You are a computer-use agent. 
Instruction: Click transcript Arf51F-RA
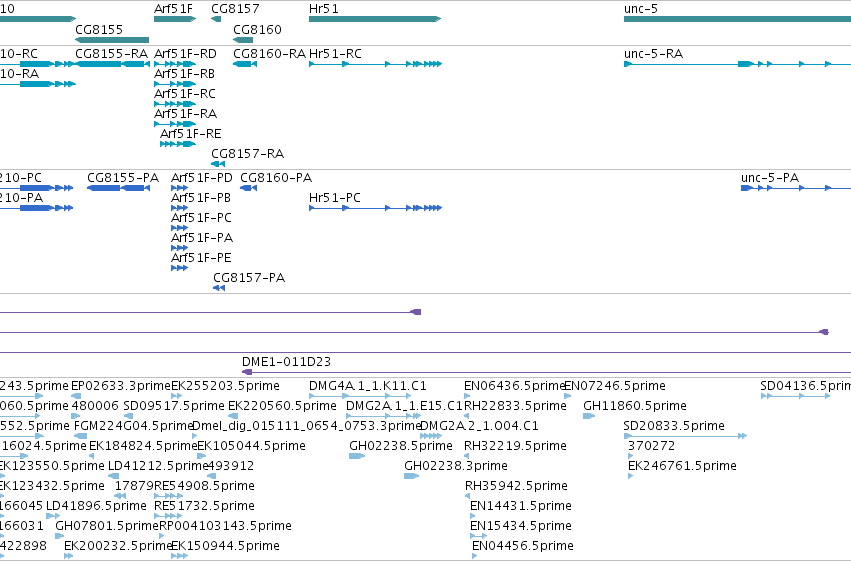pos(175,124)
